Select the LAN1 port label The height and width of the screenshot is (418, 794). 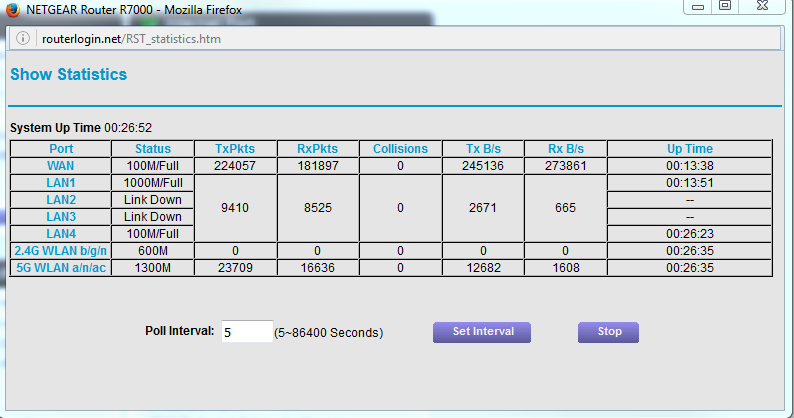click(x=61, y=183)
